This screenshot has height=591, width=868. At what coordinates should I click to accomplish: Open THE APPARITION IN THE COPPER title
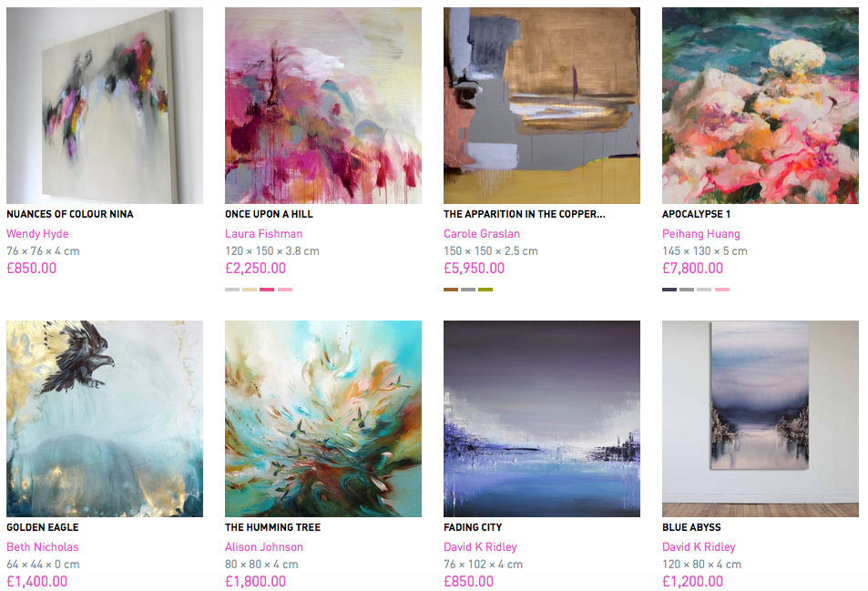click(x=525, y=214)
